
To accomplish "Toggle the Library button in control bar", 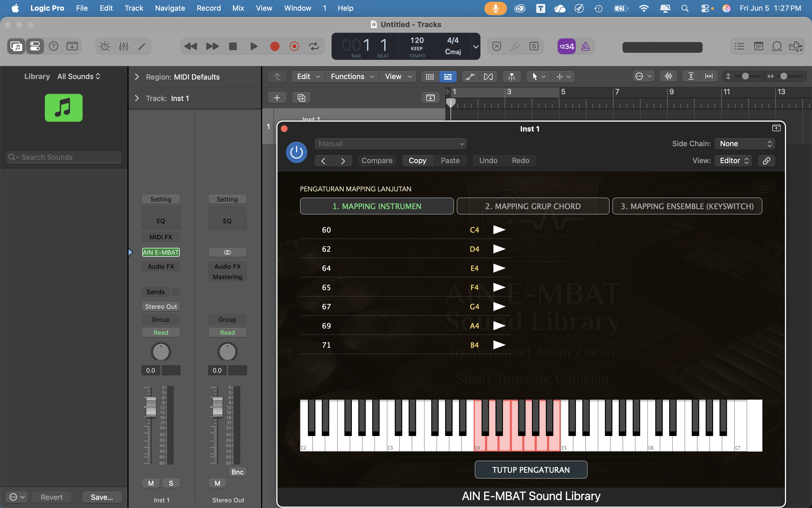I will [x=16, y=46].
